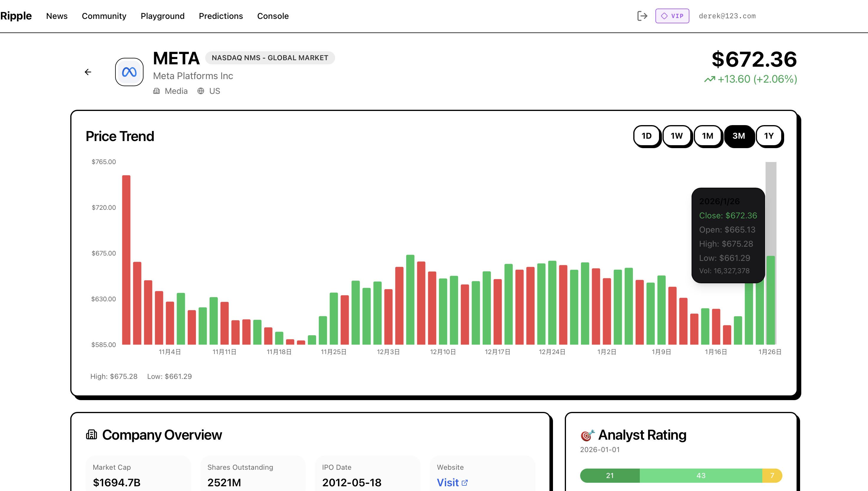This screenshot has height=491, width=868.
Task: Select the 1D time range
Action: tap(646, 136)
